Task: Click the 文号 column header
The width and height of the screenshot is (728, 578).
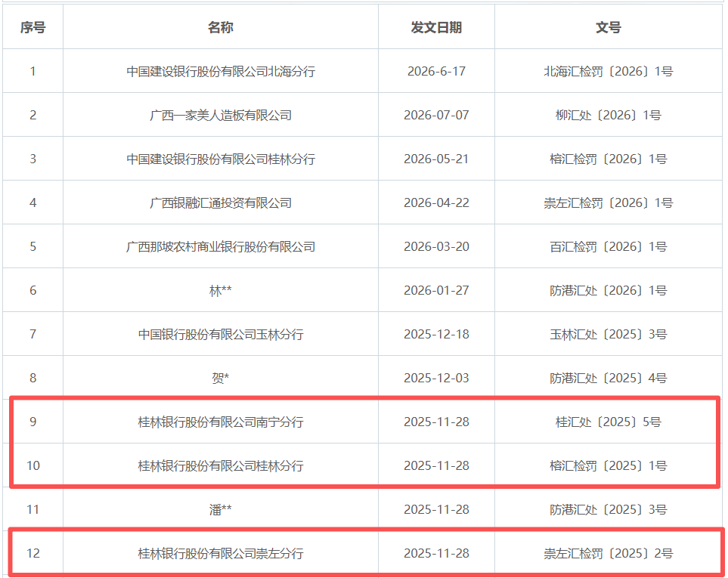Action: point(609,27)
